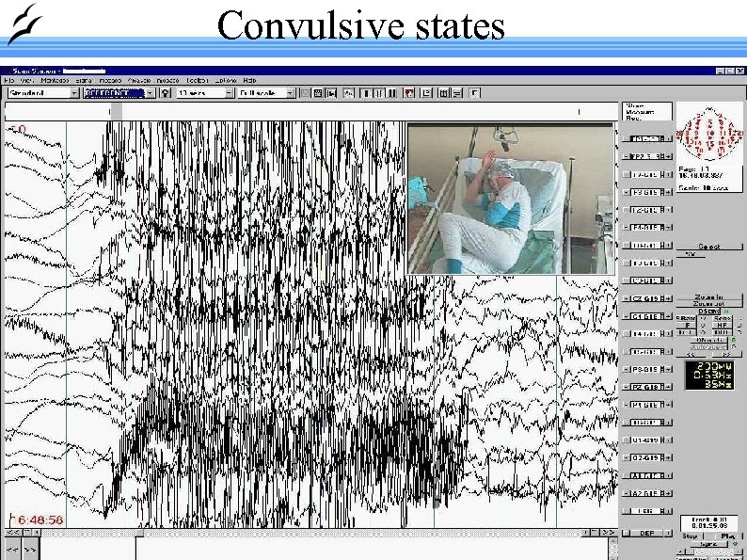Screen dimensions: 747x560
Task: Click minus button left of PZ-G19 channel
Action: click(x=626, y=387)
